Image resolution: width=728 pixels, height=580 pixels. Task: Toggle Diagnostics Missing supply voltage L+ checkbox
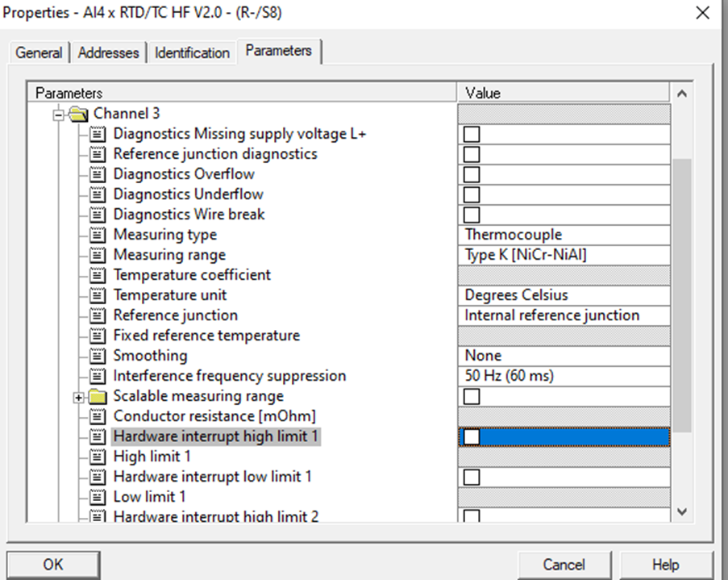[x=472, y=134]
